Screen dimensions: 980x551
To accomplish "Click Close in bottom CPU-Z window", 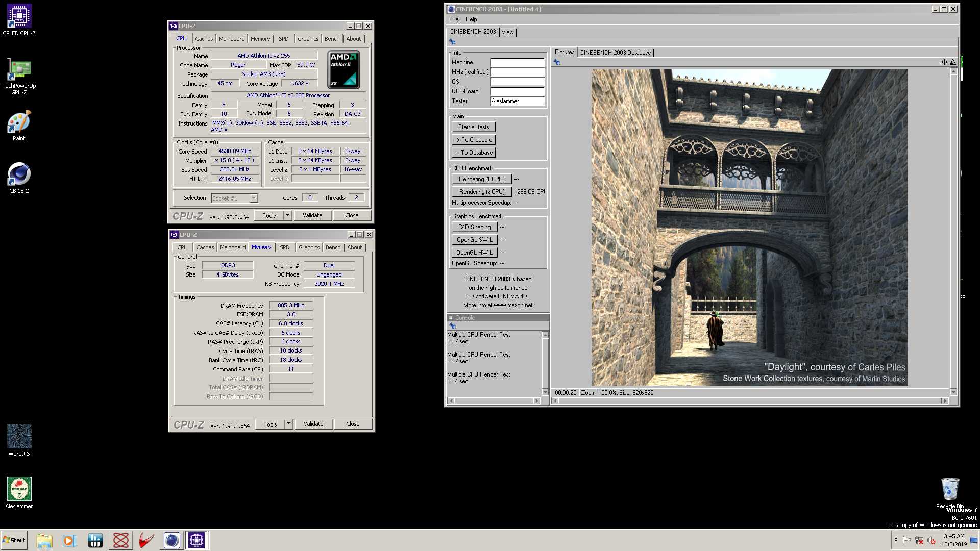I will (x=353, y=424).
